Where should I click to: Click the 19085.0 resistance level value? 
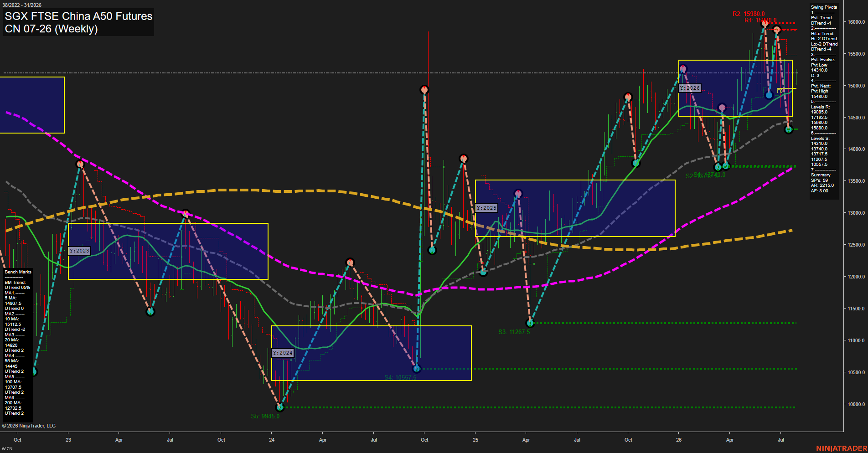click(x=819, y=112)
